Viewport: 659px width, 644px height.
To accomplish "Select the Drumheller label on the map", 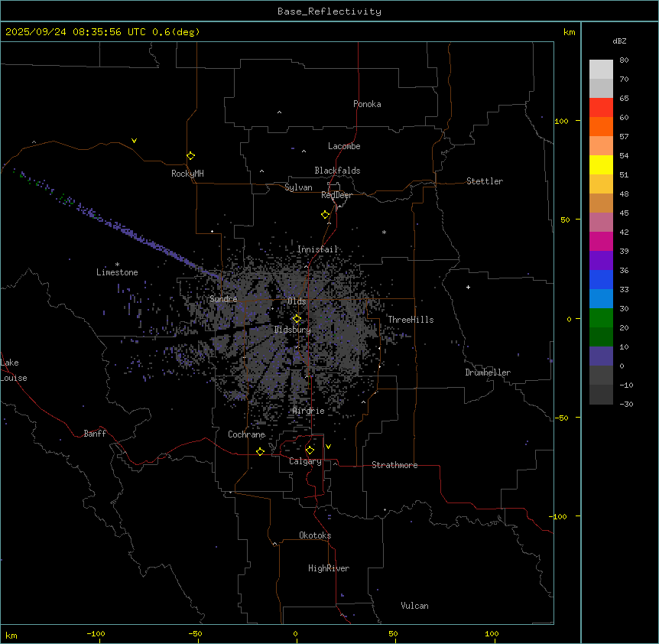I will pyautogui.click(x=487, y=372).
